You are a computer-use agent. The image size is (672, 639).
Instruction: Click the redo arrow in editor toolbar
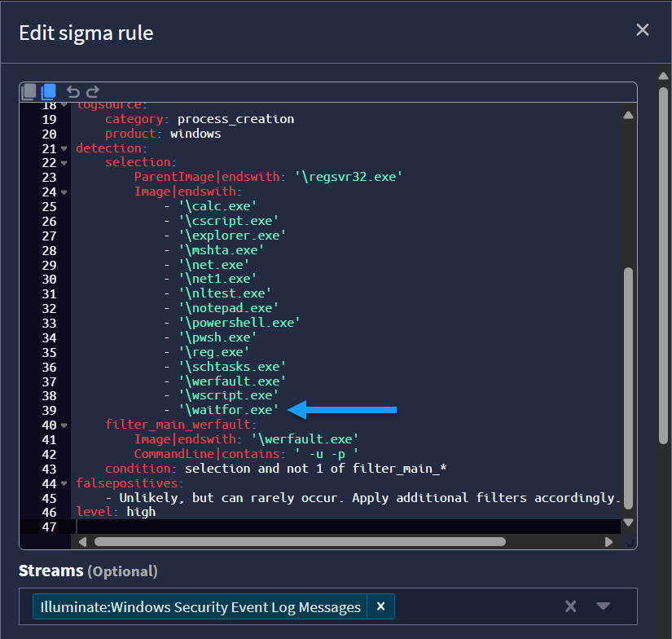(92, 91)
